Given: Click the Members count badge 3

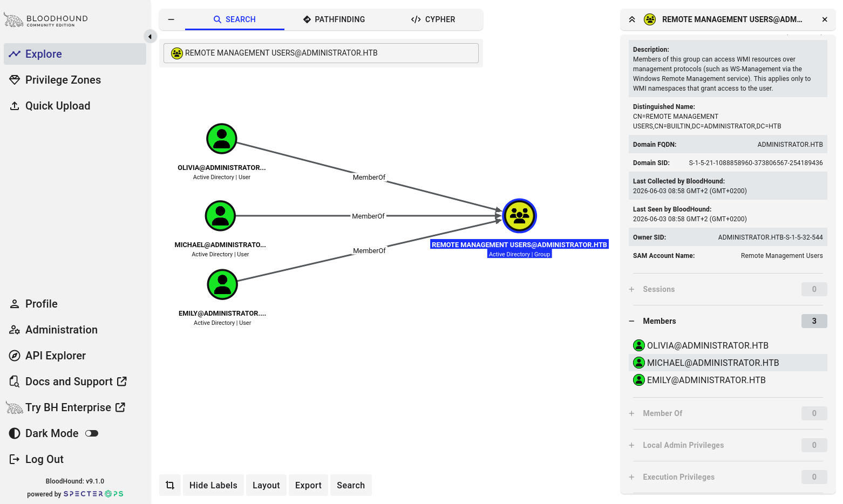Looking at the screenshot, I should 814,321.
